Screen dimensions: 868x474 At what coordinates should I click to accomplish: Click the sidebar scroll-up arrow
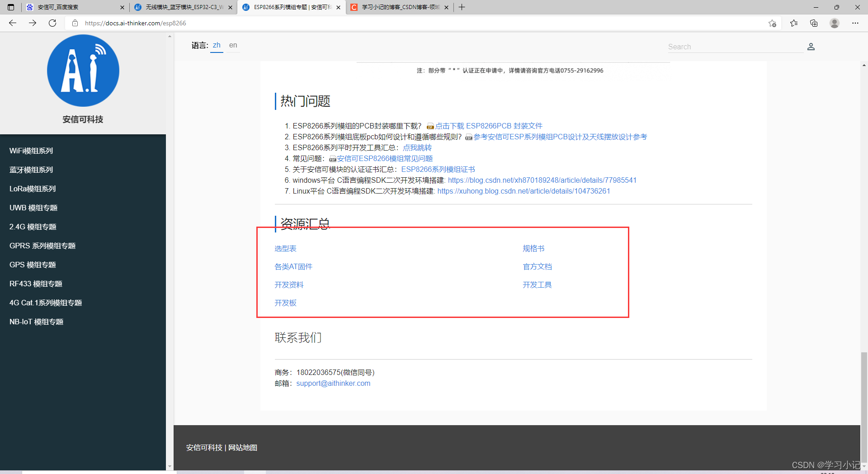tap(170, 36)
